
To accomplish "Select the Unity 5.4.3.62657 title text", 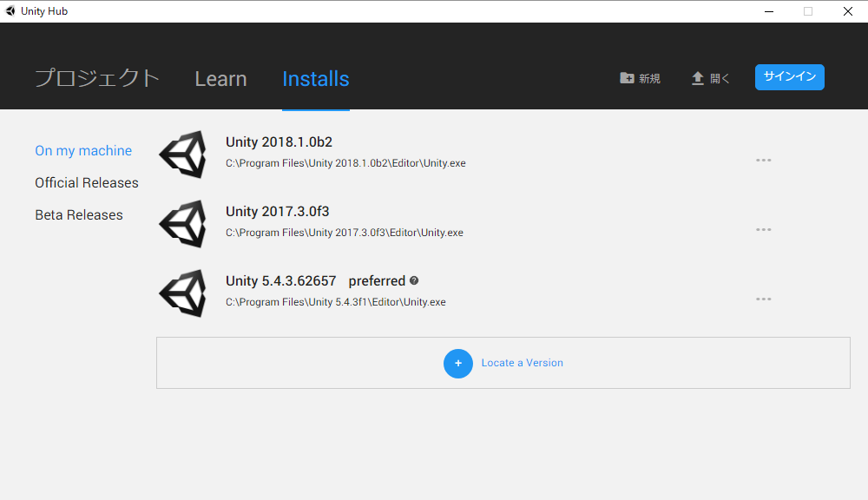I will (x=280, y=280).
